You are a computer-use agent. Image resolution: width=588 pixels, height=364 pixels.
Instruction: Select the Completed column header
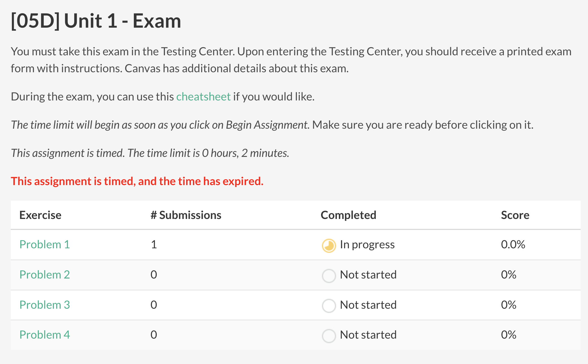pos(349,215)
